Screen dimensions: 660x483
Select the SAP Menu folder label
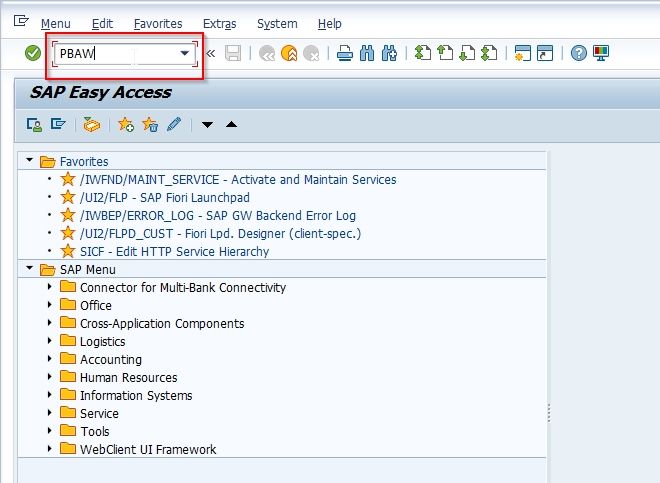pyautogui.click(x=88, y=270)
